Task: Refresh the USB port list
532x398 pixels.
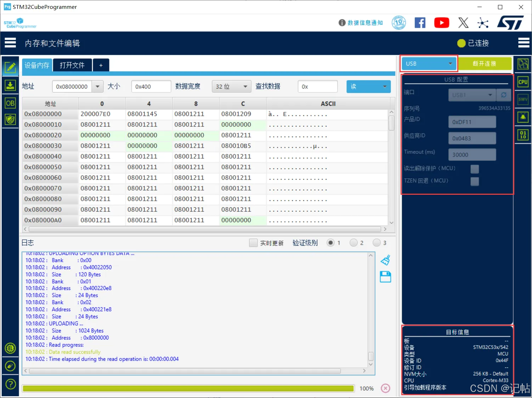Action: (504, 95)
